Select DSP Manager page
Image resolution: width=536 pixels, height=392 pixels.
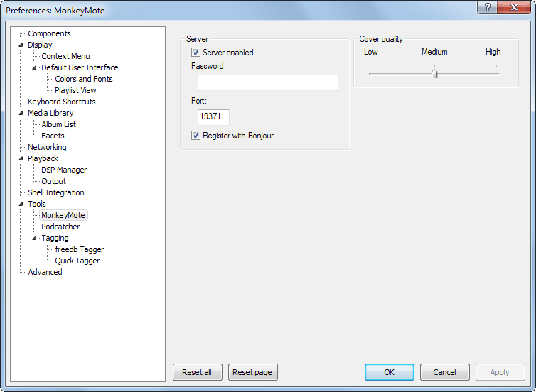coord(64,170)
